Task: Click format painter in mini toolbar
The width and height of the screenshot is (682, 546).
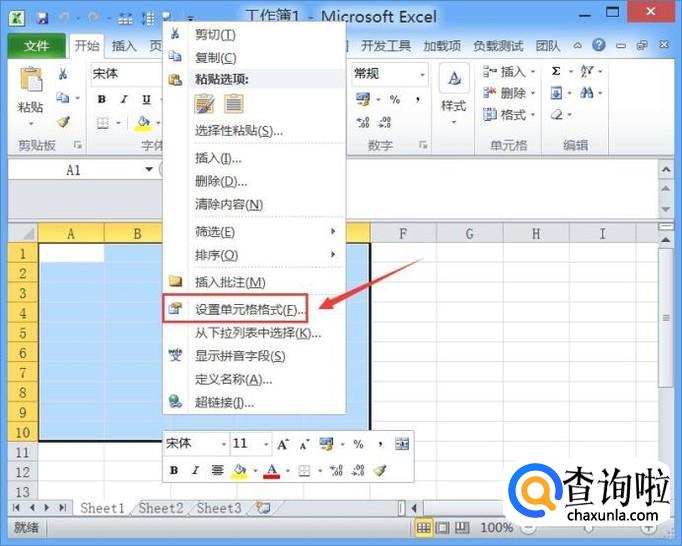Action: [x=380, y=470]
